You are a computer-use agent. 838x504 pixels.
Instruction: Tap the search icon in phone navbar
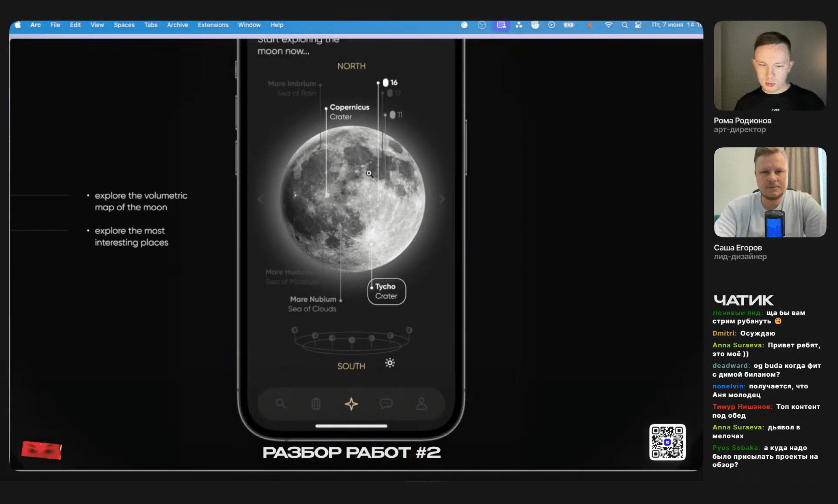(x=280, y=403)
